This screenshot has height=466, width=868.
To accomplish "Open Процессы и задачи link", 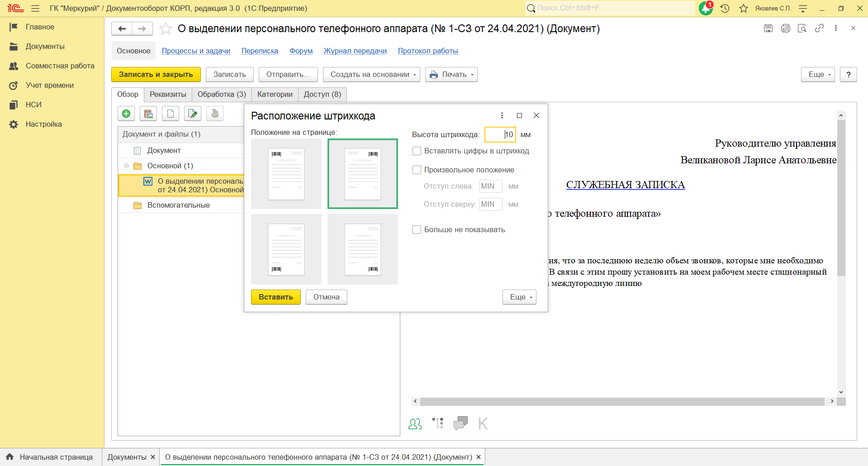I will coord(196,51).
